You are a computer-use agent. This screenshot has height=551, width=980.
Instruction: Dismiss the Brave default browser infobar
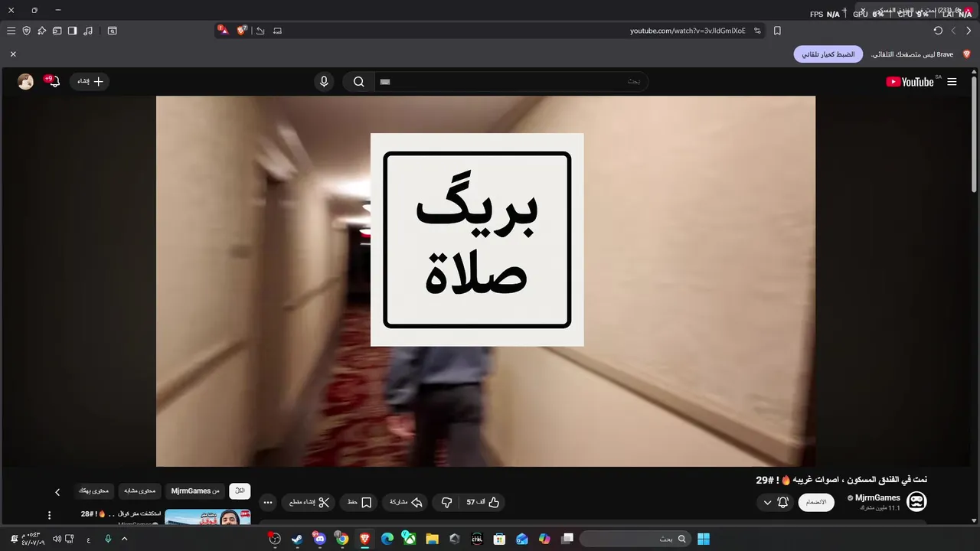tap(13, 54)
